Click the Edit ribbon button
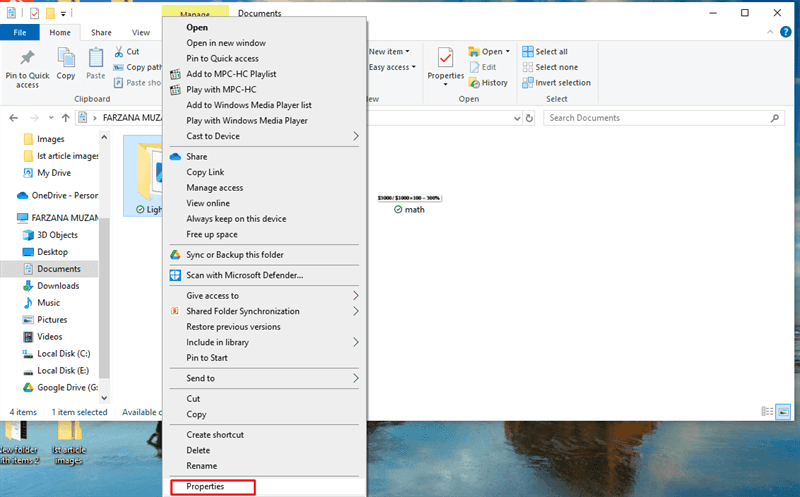800x497 pixels. [x=483, y=67]
